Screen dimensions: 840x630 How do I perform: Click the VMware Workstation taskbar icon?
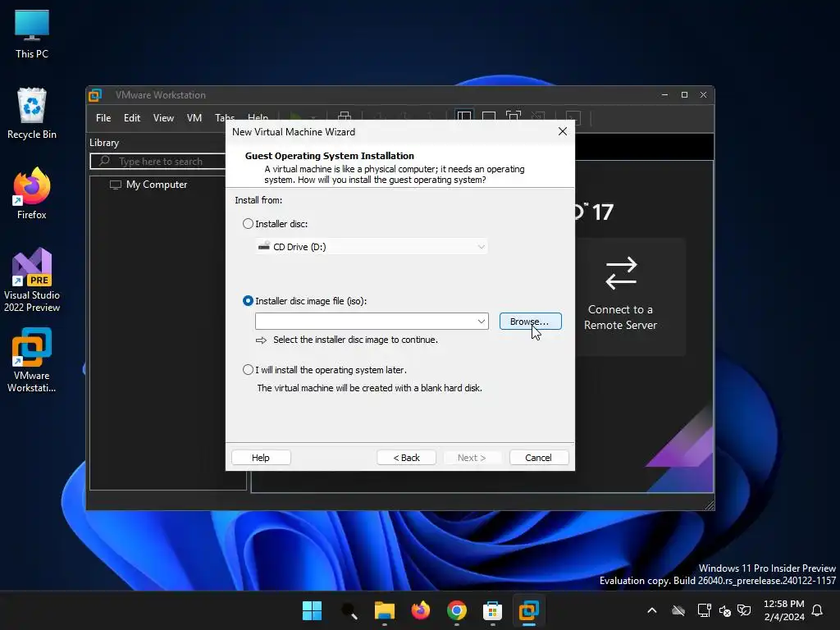click(529, 610)
